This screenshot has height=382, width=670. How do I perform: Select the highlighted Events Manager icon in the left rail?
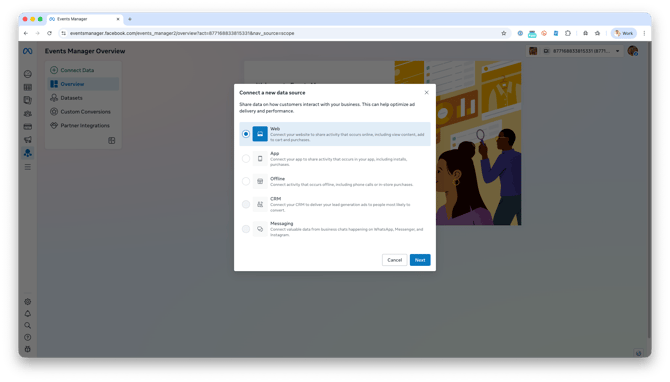[28, 153]
